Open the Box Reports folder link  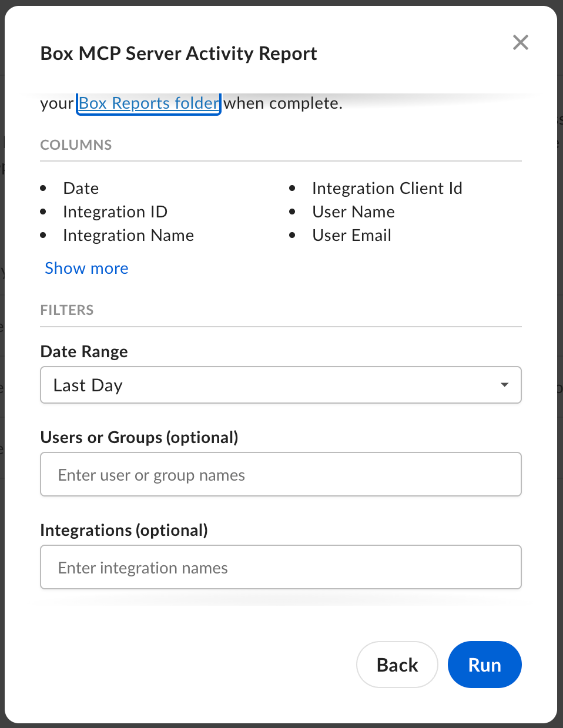pyautogui.click(x=149, y=103)
